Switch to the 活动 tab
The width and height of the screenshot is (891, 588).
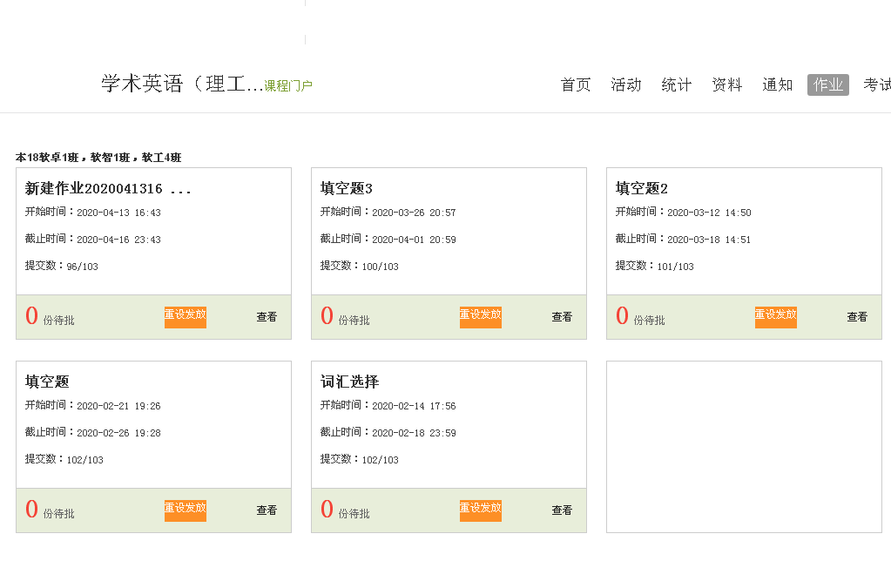[x=626, y=84]
